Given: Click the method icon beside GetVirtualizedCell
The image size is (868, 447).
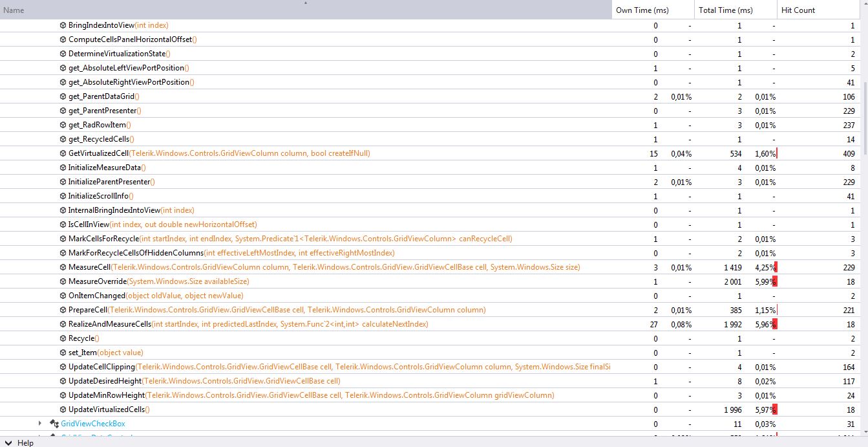Looking at the screenshot, I should (63, 153).
